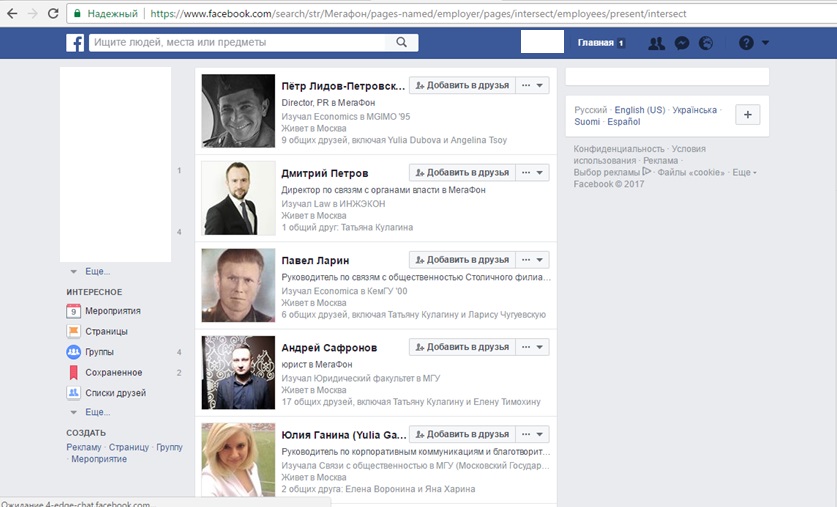Open more options for Дмитрий Петров

pos(534,173)
